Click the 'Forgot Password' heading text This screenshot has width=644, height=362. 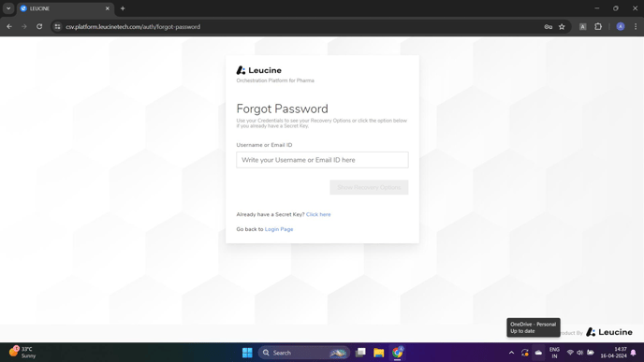pos(282,109)
